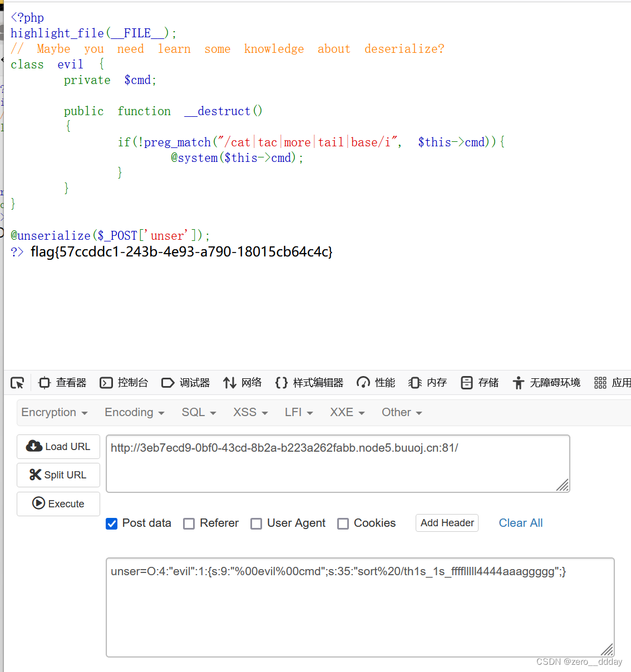Expand the LFI dropdown menu
631x672 pixels.
coord(299,412)
